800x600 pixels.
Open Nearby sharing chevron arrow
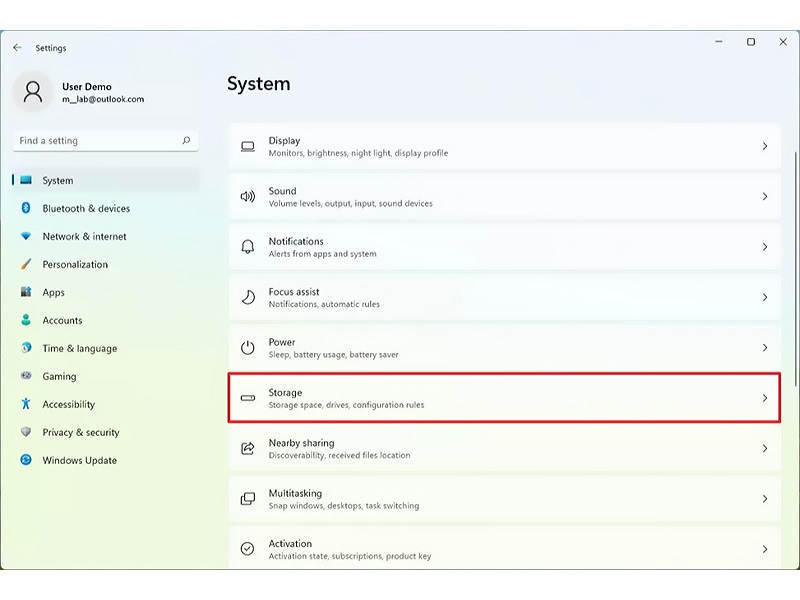click(765, 448)
